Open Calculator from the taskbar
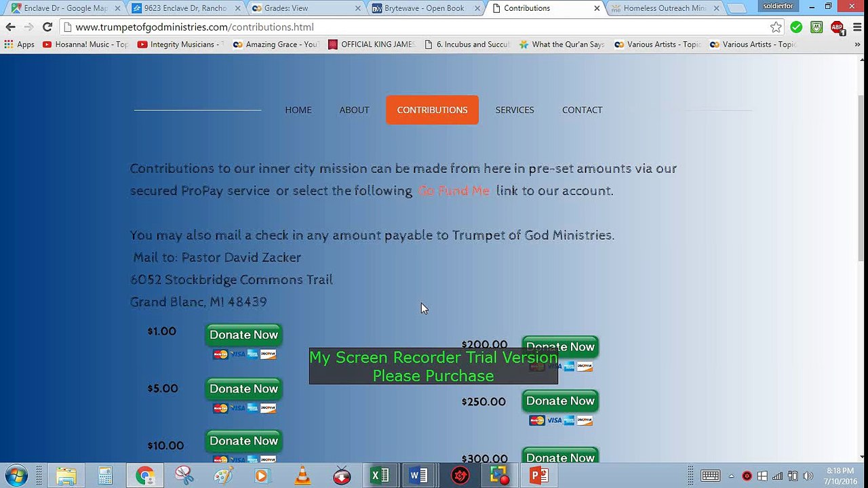Screen dimensions: 868x488 (105, 476)
